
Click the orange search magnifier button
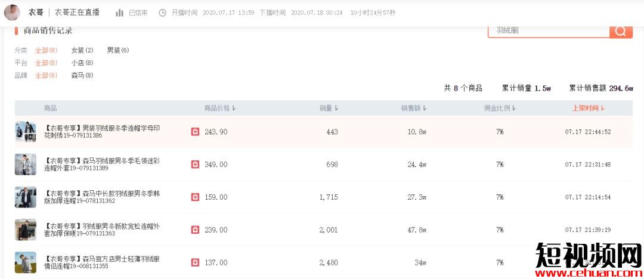coord(621,31)
